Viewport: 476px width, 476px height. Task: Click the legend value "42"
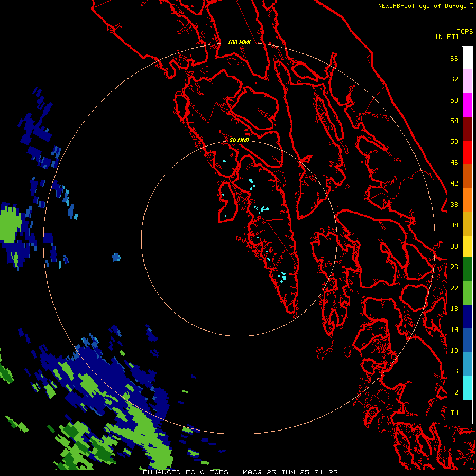(454, 183)
